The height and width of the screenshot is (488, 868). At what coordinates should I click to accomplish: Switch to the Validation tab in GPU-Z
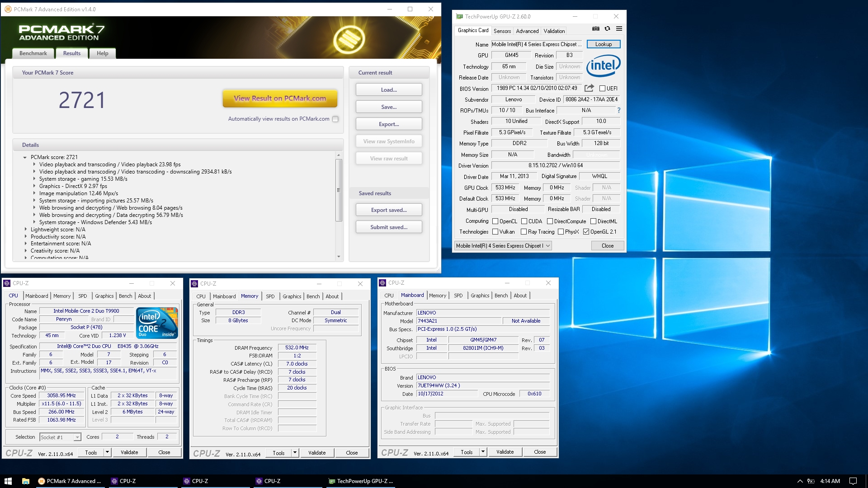coord(554,31)
